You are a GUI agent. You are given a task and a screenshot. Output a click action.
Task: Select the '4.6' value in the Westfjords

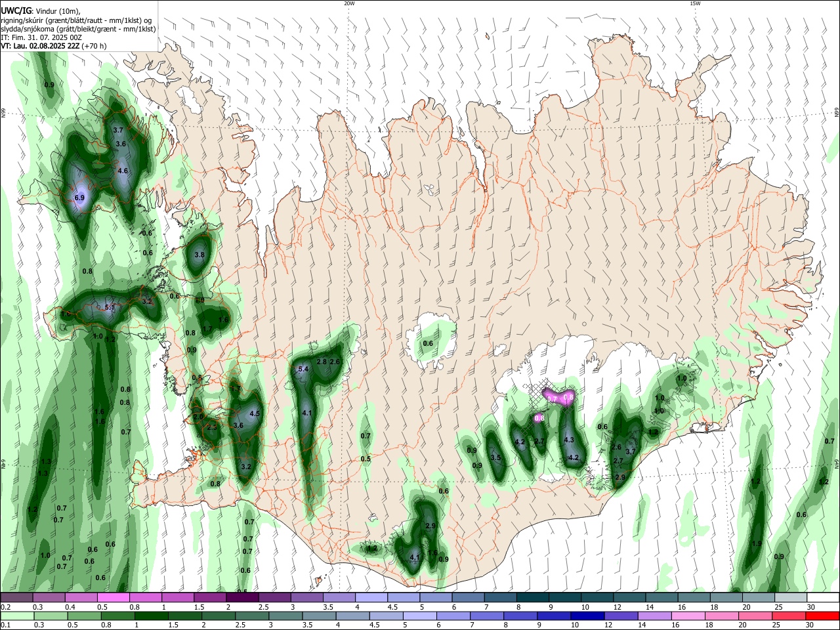pyautogui.click(x=122, y=171)
